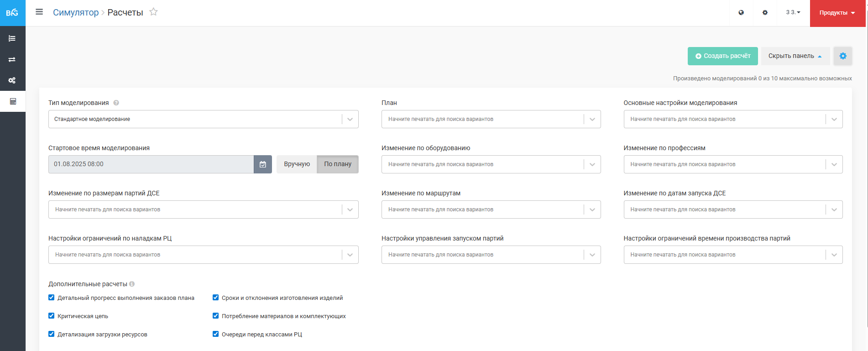The height and width of the screenshot is (351, 868).
Task: Click Скрыть панель button
Action: (x=795, y=56)
